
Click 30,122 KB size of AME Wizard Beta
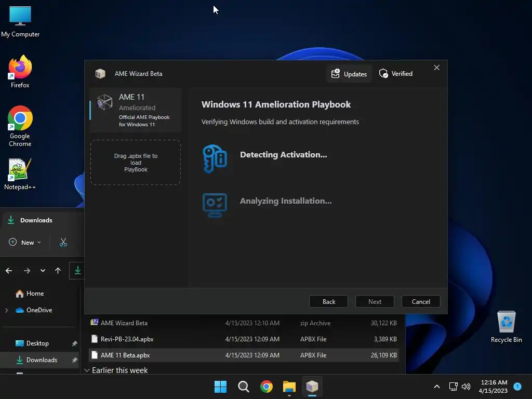384,323
